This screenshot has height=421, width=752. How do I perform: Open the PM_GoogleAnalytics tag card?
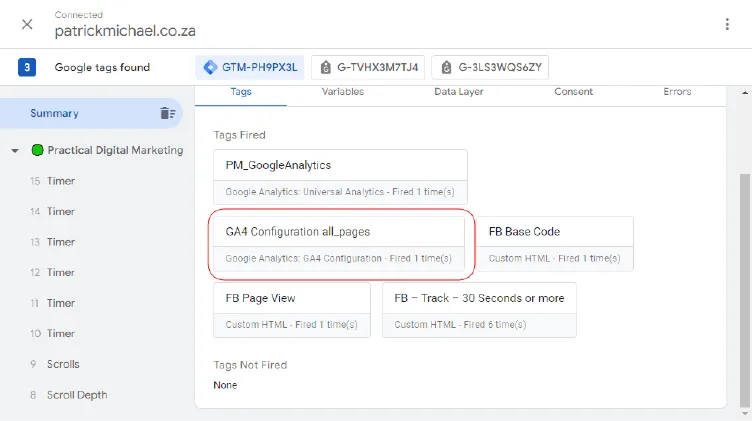pos(340,177)
